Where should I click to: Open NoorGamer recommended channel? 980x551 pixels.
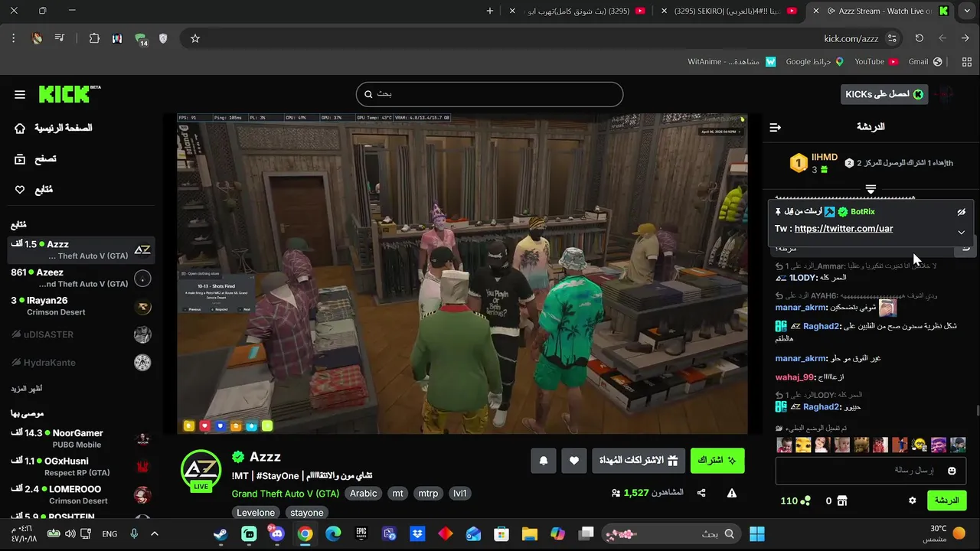click(80, 439)
